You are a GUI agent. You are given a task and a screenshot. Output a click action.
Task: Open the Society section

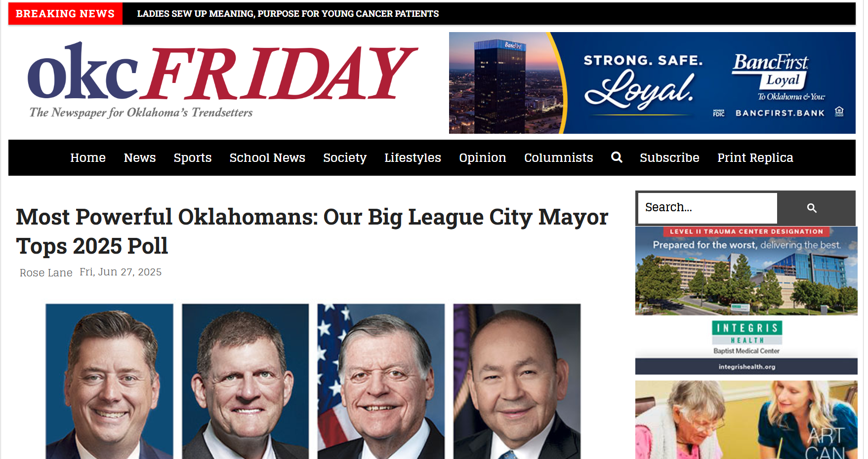tap(345, 157)
